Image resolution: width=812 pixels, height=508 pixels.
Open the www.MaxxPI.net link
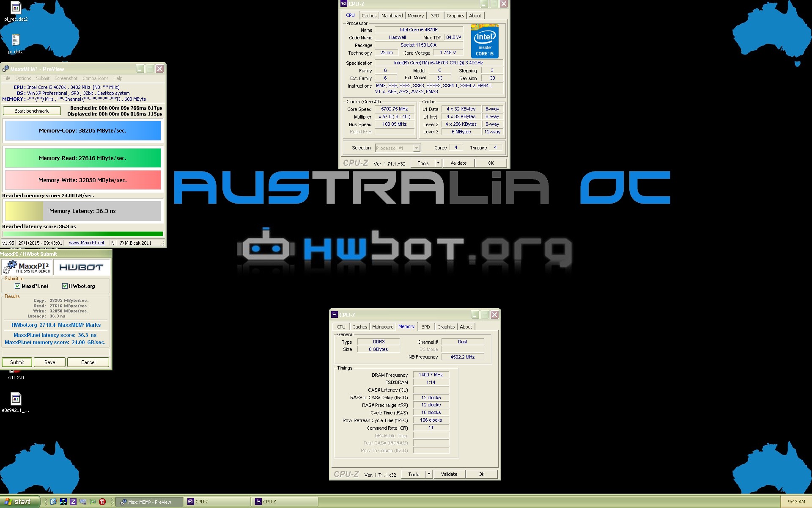point(87,243)
